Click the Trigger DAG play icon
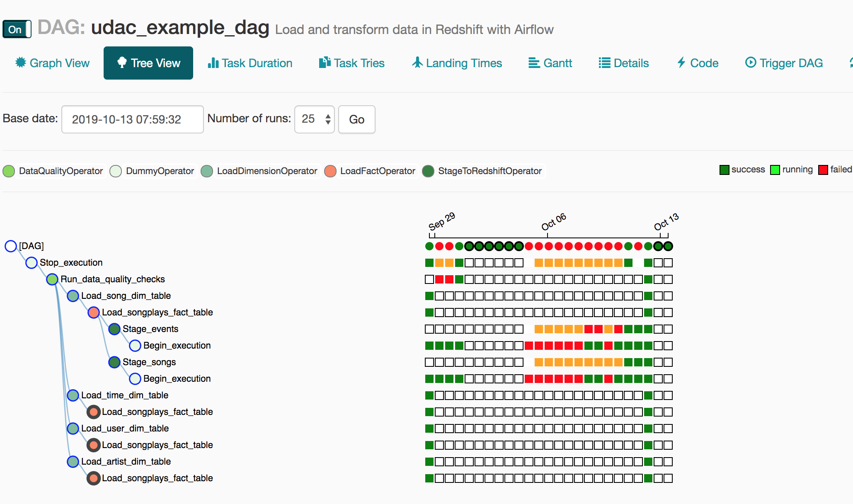853x504 pixels. click(751, 63)
